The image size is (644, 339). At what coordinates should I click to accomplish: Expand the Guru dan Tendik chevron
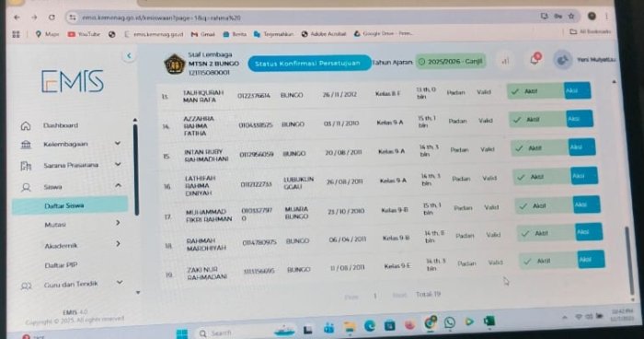click(119, 282)
